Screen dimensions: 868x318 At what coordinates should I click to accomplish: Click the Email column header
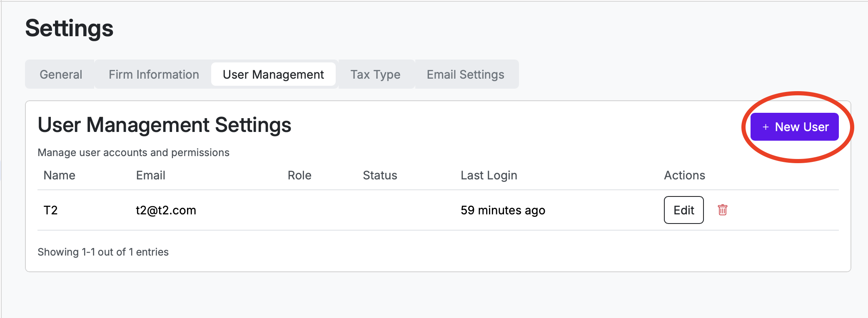[x=150, y=175]
